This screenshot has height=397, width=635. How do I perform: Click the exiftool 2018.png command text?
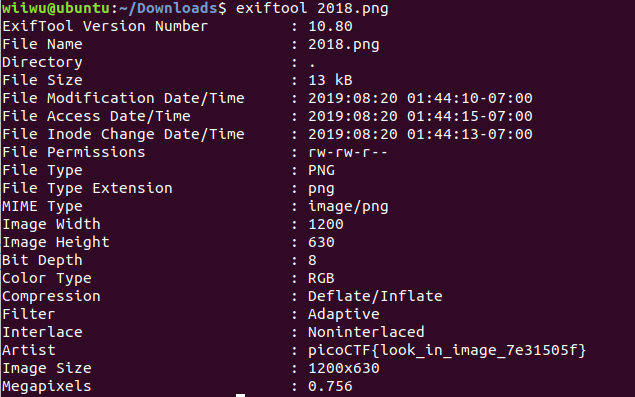[312, 9]
